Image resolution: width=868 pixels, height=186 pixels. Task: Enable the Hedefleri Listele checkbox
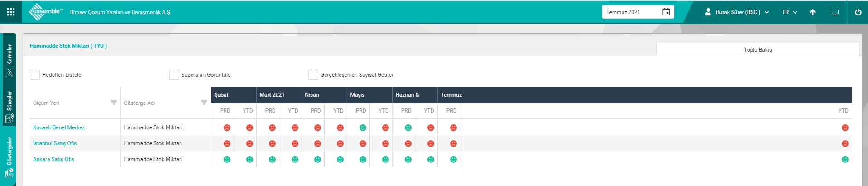(x=35, y=75)
